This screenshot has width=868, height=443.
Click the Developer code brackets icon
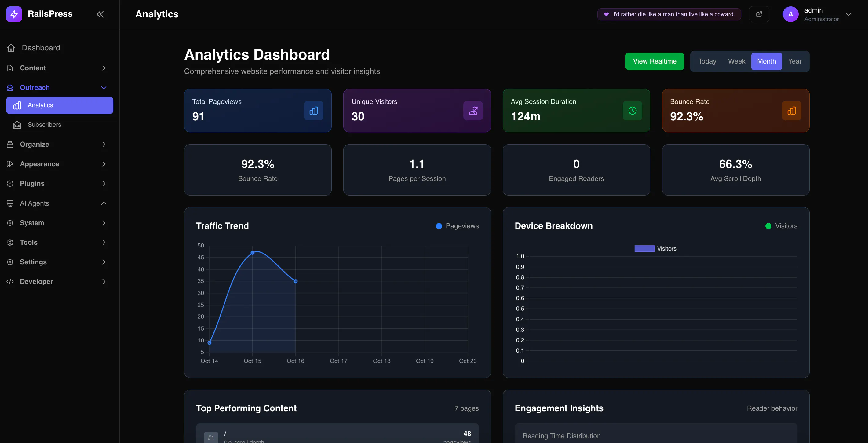(10, 281)
